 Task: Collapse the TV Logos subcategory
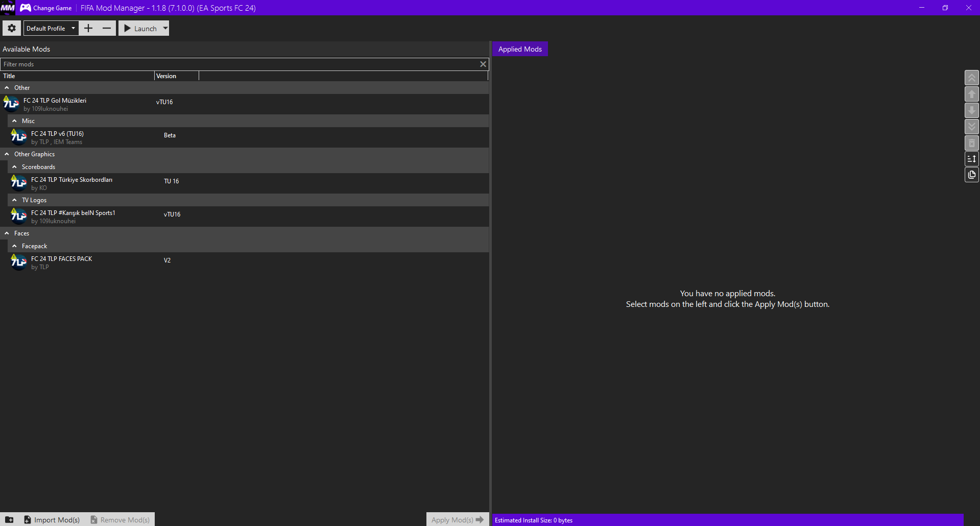click(x=14, y=200)
